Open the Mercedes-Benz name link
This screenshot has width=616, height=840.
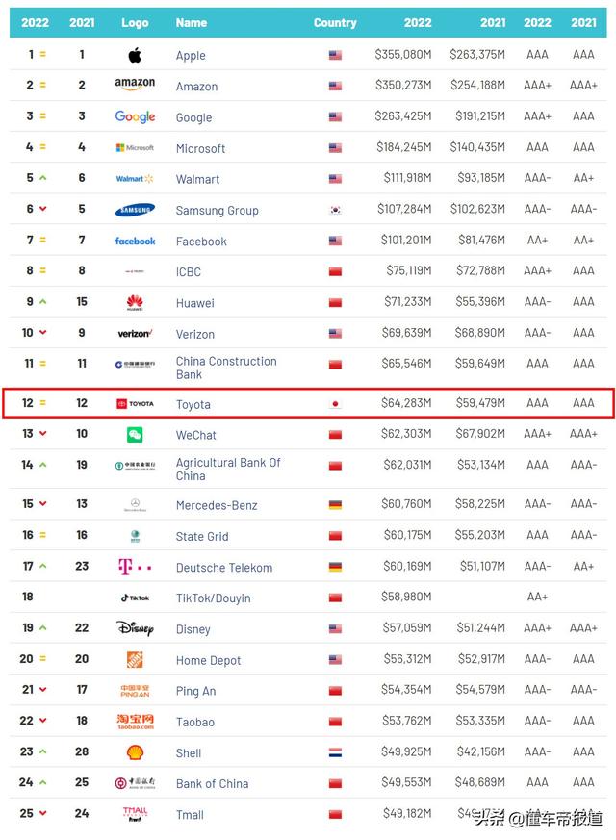[217, 505]
